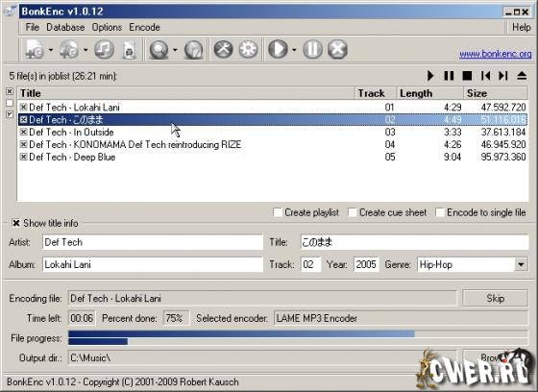
Task: Click the clear joblist toolbar icon
Action: (130, 51)
